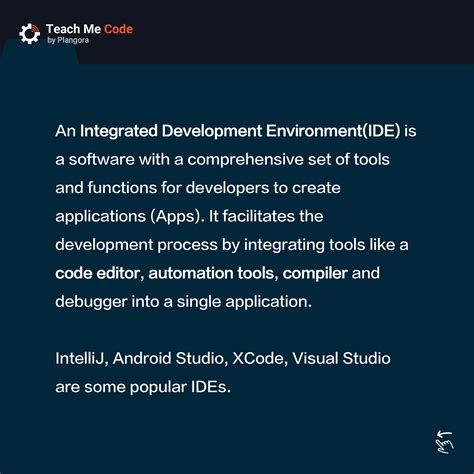The height and width of the screenshot is (474, 474).
Task: Click the orange 'Code' word in logo
Action: 118,29
